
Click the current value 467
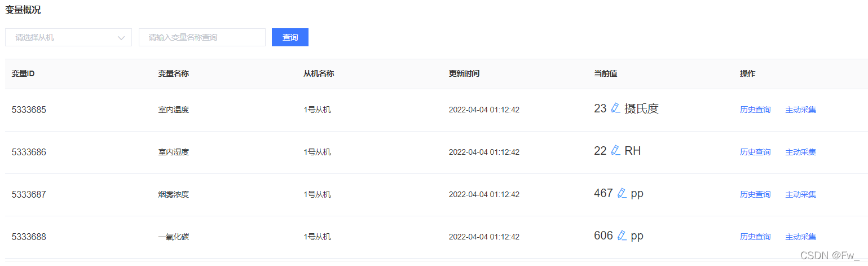603,193
